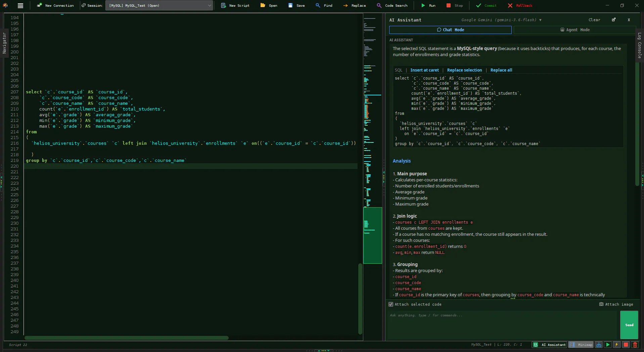Click the Insert at caret link
The height and width of the screenshot is (352, 644).
(424, 70)
